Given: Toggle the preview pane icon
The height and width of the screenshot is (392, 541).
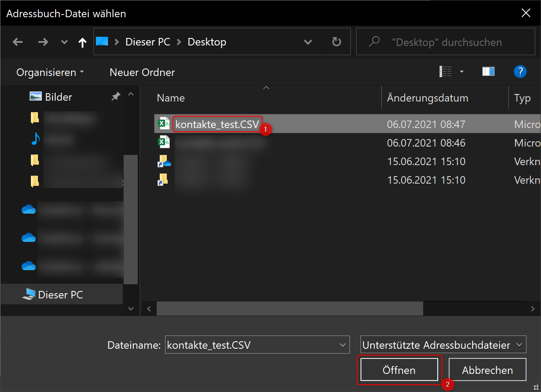Looking at the screenshot, I should click(488, 72).
